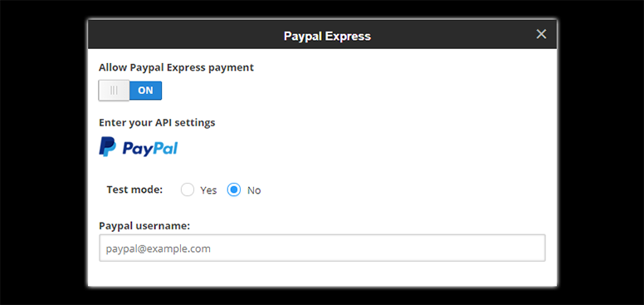Screen dimensions: 644x305
Task: Click the blue ON label of switch
Action: point(145,91)
